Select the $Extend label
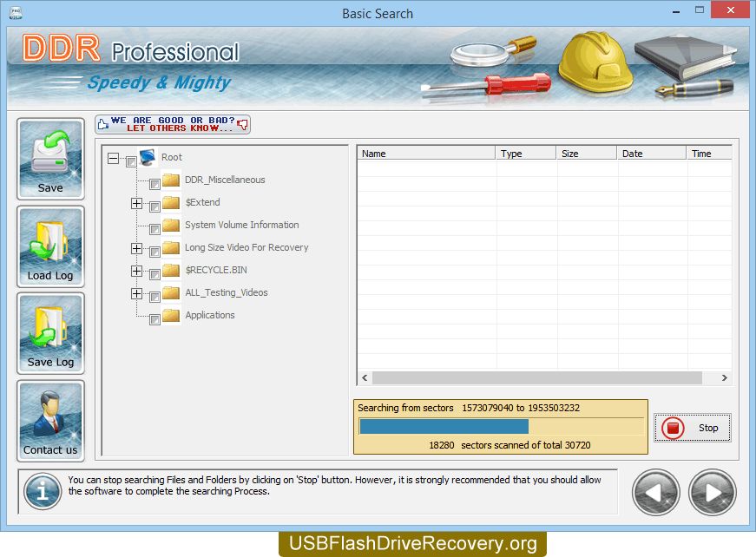Viewport: 756px width, 557px height. [202, 202]
